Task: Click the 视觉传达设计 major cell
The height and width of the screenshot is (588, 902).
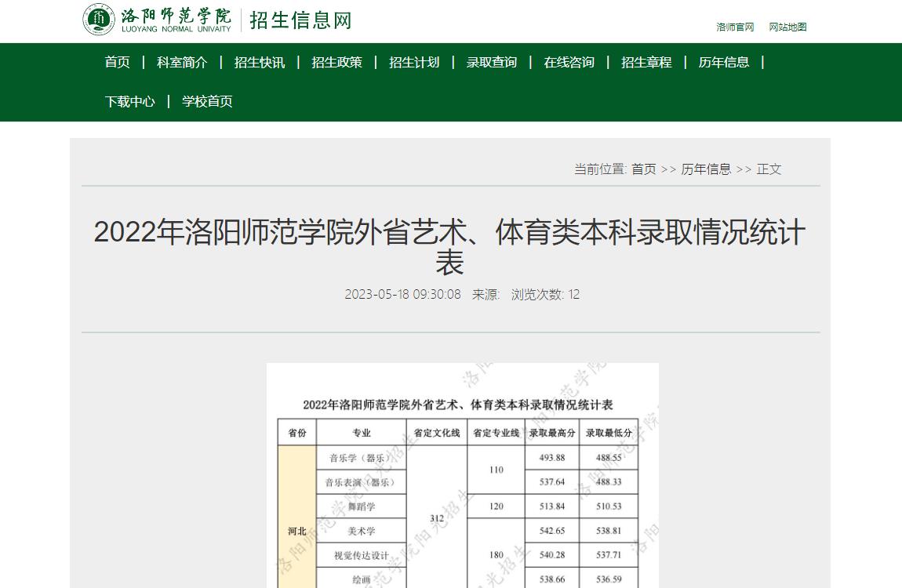Action: (362, 554)
